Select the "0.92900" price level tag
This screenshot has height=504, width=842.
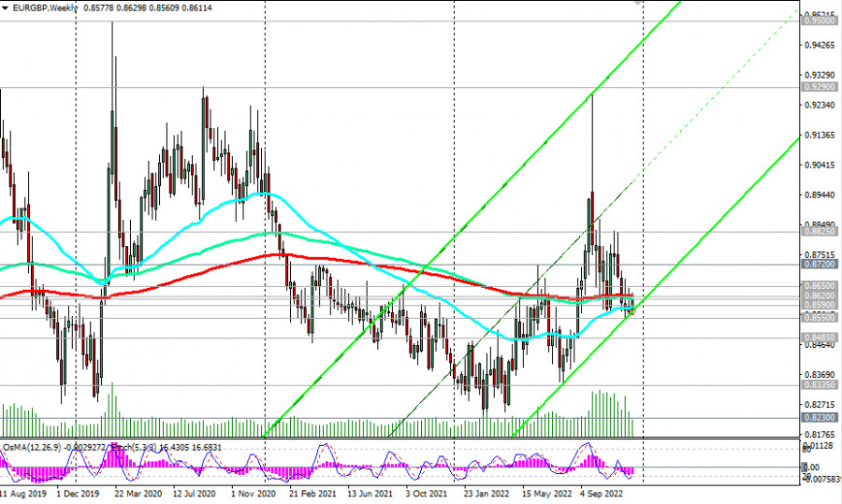[x=820, y=86]
